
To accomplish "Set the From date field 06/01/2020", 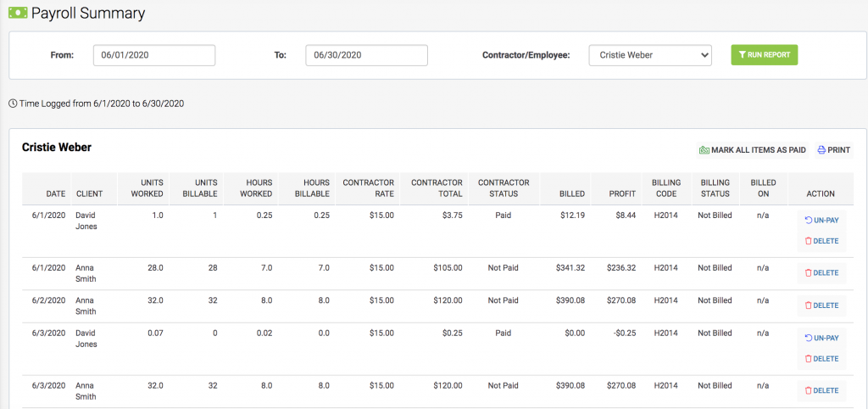I will [154, 55].
